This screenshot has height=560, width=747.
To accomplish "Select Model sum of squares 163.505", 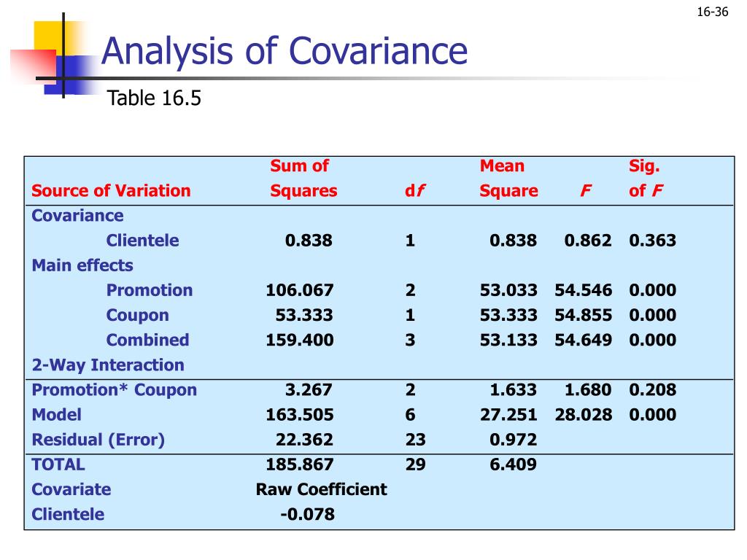I will coord(300,414).
